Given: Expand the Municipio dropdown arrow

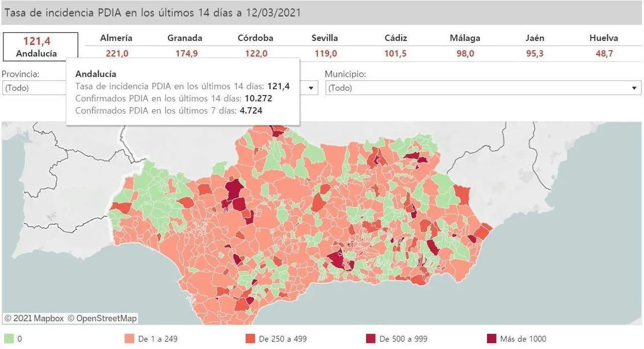Looking at the screenshot, I should (634, 89).
